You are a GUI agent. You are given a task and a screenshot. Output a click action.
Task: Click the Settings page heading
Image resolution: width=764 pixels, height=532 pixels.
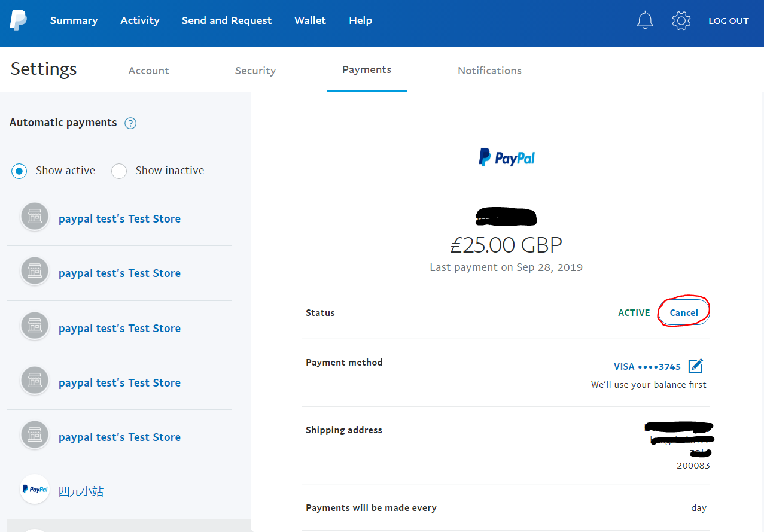[44, 69]
